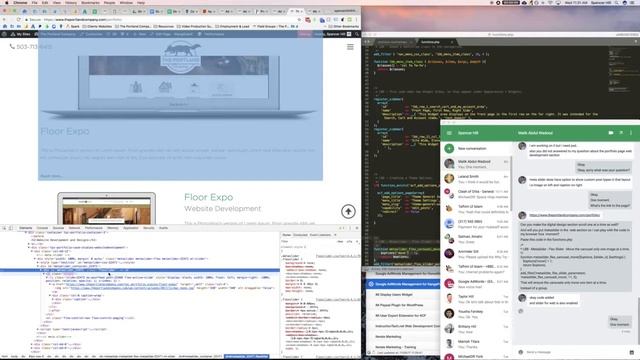Screen dimensions: 640x360
Task: Open the History menu in menu bar
Action: (71, 2)
